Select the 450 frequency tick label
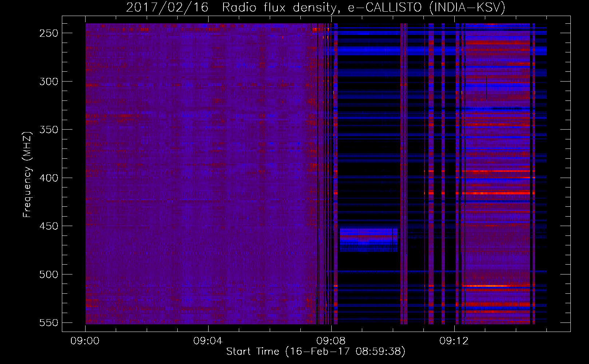The image size is (589, 364). 49,226
